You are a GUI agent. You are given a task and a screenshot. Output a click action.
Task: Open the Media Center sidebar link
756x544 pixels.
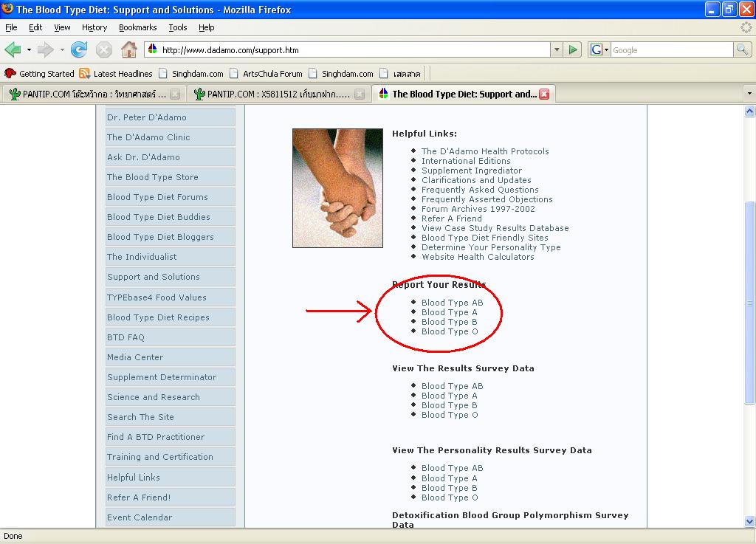tap(171, 357)
